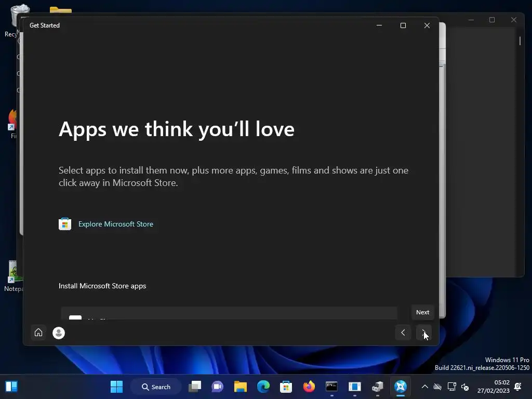Switch to the Command Prompt taskbar icon
Screen dimensions: 532x399
click(x=331, y=387)
